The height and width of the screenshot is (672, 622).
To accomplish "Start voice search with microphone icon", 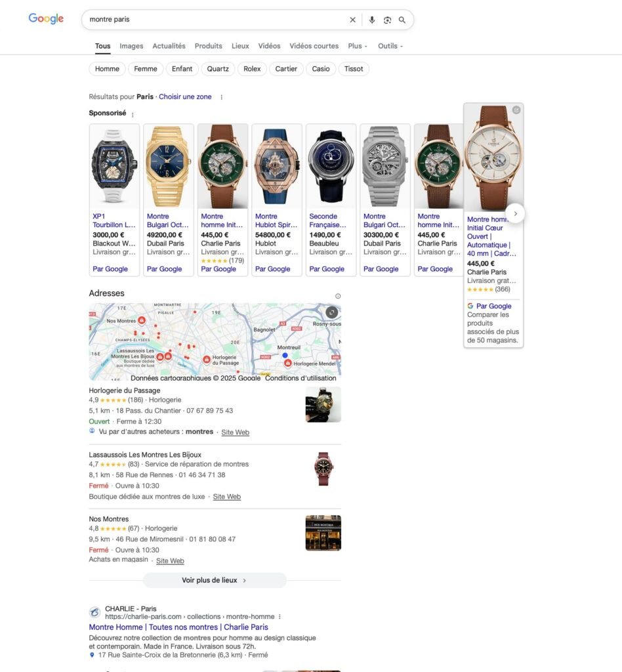I will [x=372, y=20].
